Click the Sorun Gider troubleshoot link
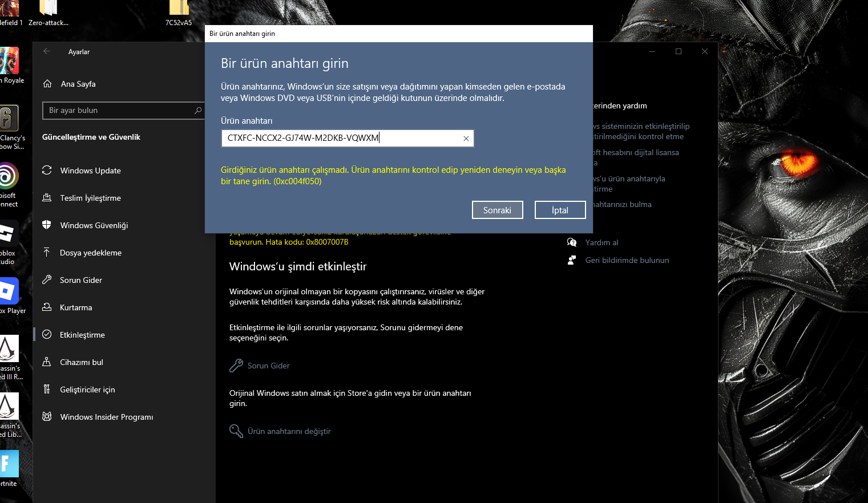This screenshot has height=503, width=868. [x=269, y=366]
